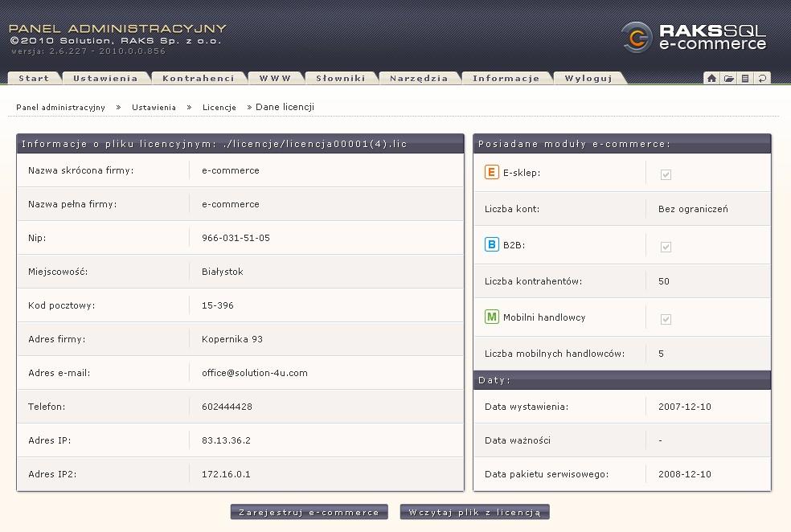Click the Adres e-mail label
791x532 pixels.
59,373
